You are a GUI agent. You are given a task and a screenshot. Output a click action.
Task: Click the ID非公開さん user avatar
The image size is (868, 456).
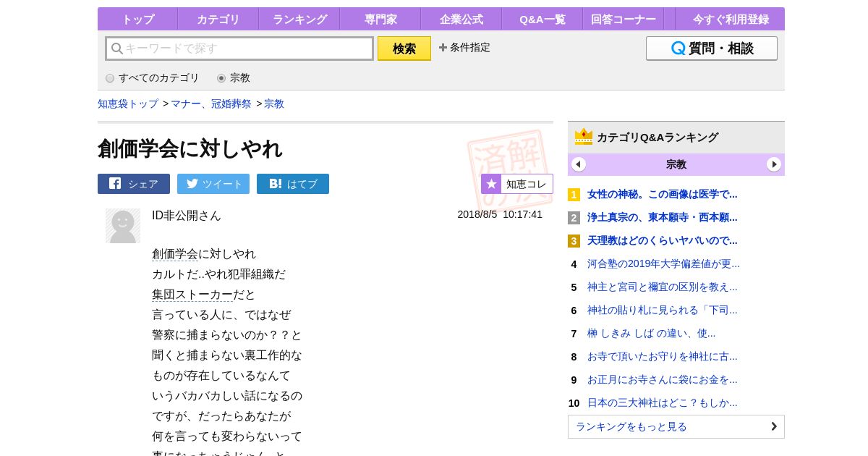[123, 226]
